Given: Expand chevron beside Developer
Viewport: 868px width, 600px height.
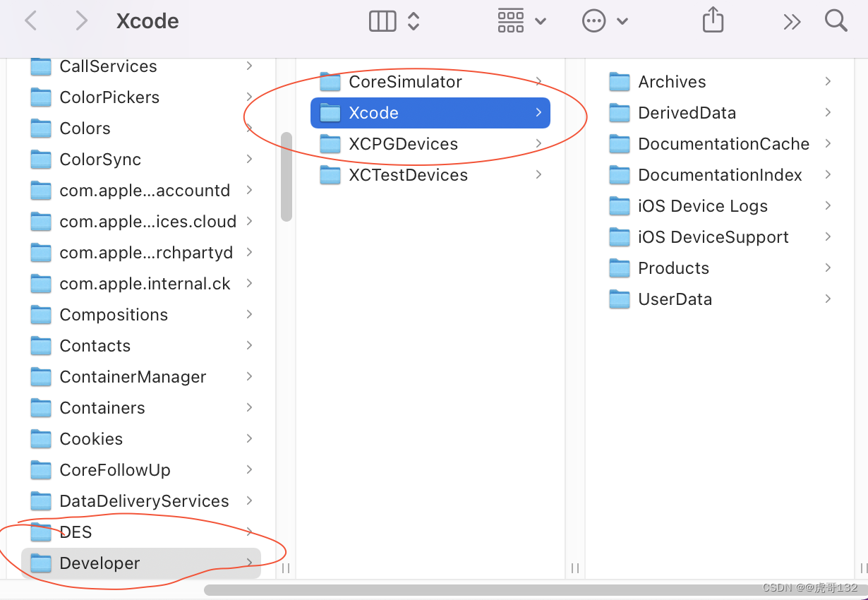Looking at the screenshot, I should click(249, 563).
